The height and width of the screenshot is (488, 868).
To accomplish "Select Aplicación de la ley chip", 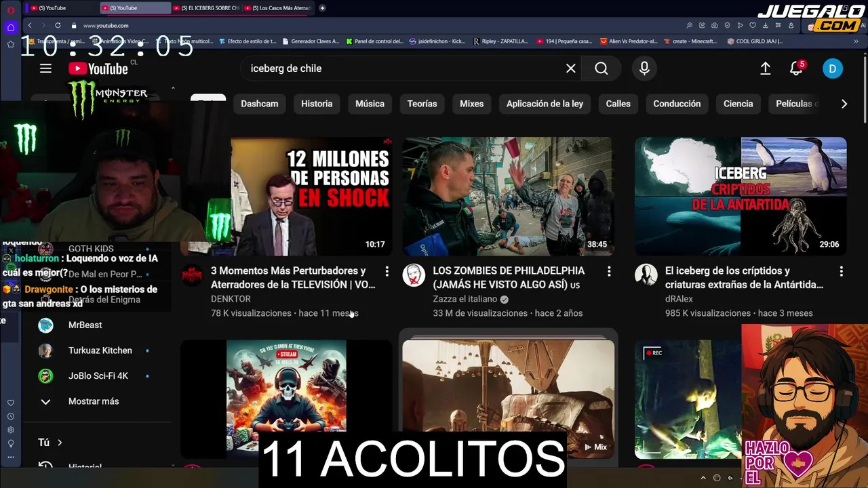I will tap(545, 104).
